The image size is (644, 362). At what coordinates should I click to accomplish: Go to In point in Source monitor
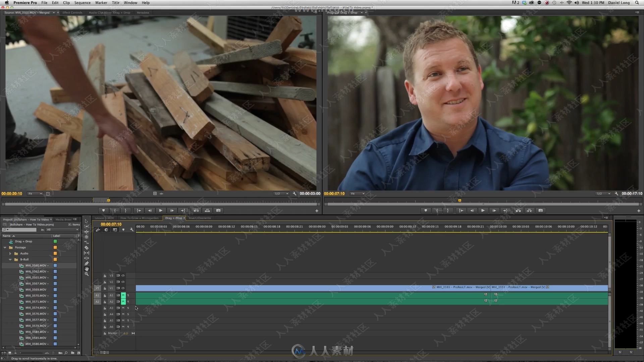(x=139, y=210)
